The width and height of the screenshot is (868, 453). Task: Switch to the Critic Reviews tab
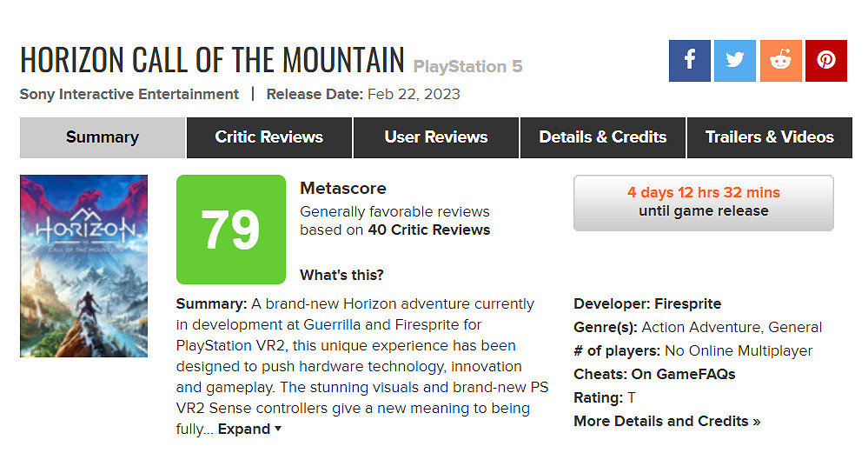click(268, 137)
